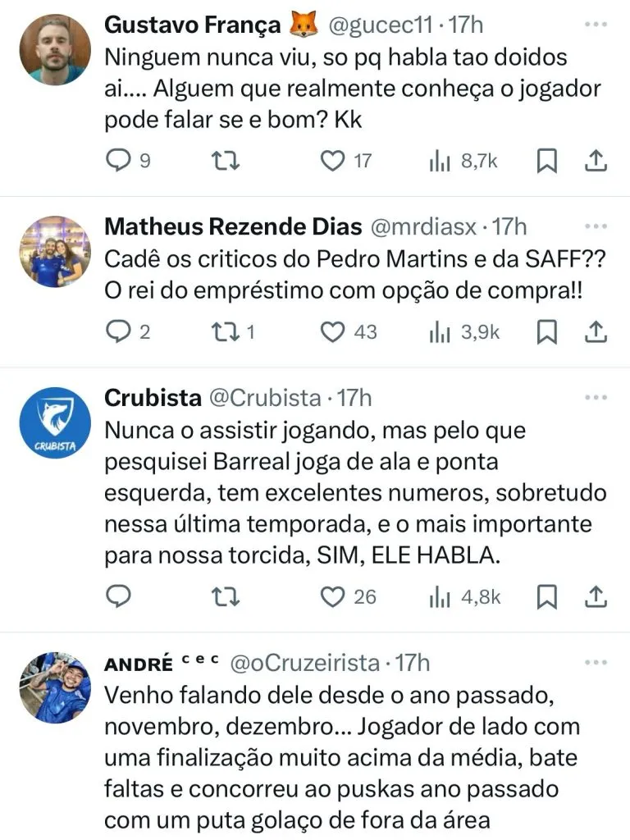Viewport: 630px width, 840px height.
Task: Open more options on Crubista's tweet
Action: tap(596, 398)
